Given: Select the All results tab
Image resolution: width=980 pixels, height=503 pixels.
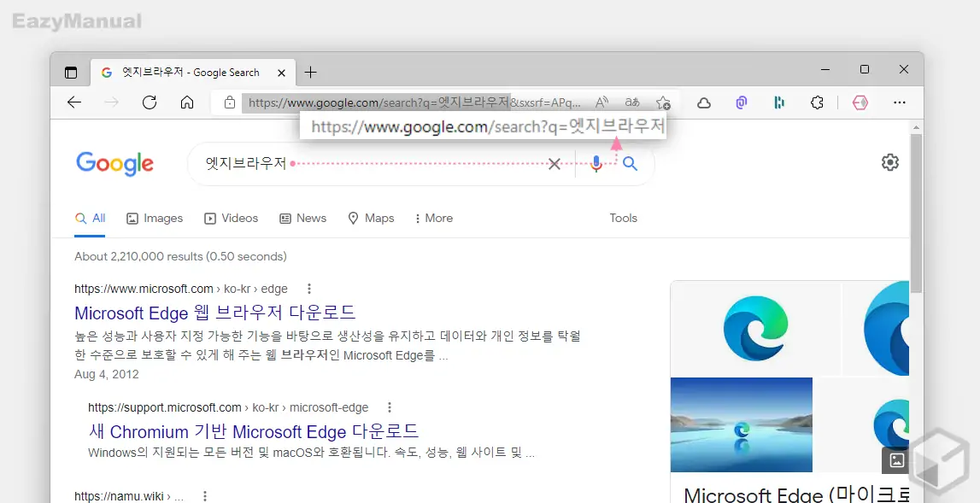Looking at the screenshot, I should coord(90,218).
